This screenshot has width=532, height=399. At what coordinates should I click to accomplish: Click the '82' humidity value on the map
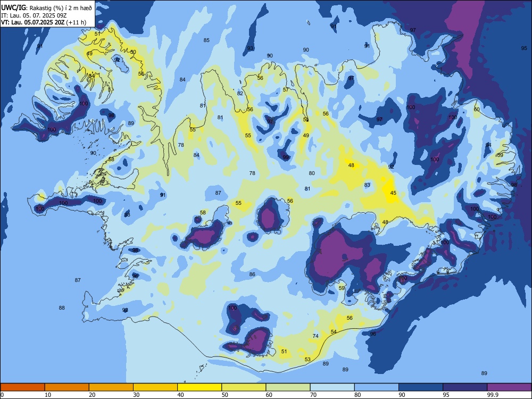[240, 93]
